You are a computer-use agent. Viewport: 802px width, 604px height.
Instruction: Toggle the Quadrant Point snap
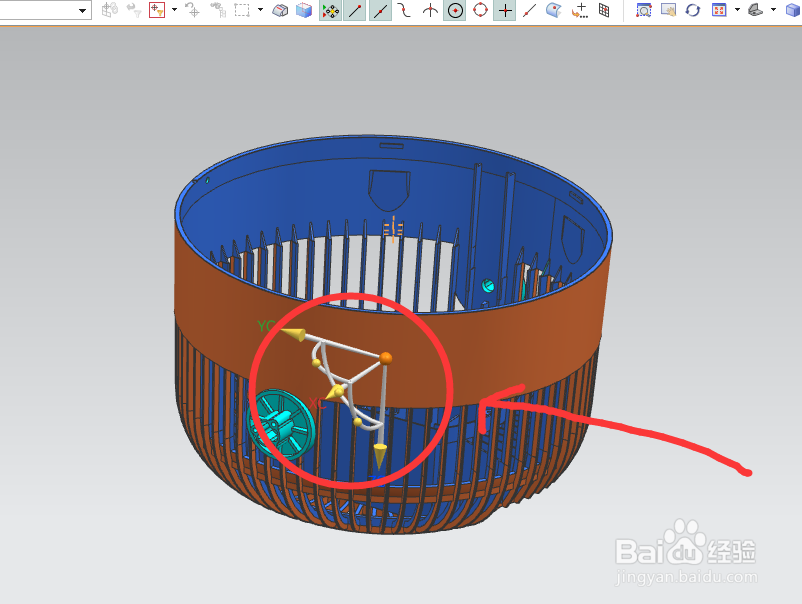(x=480, y=10)
